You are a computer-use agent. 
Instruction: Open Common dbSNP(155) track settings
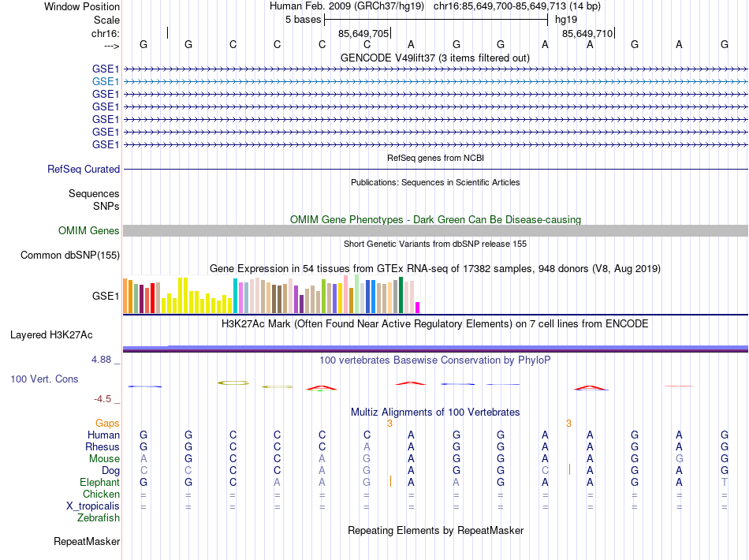70,255
